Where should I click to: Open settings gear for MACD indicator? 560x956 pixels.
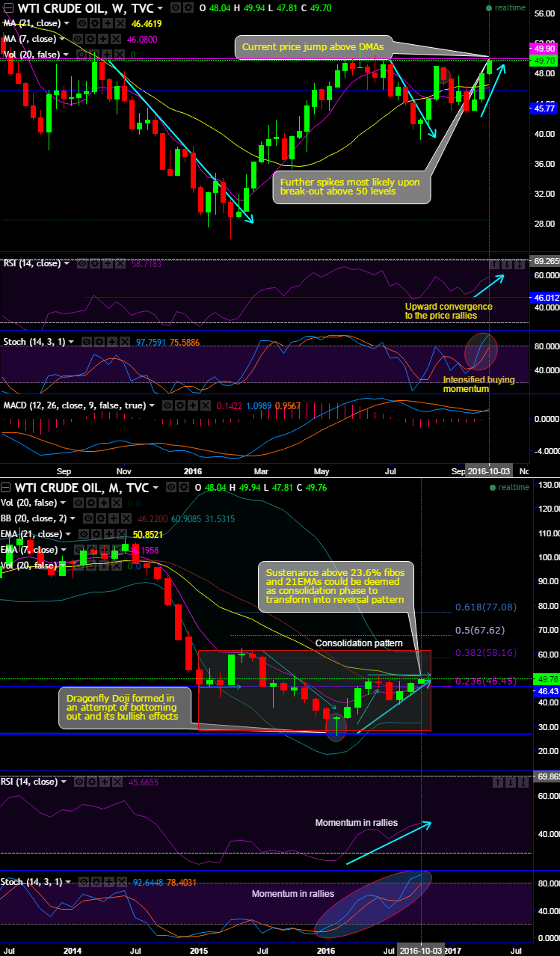pos(180,405)
